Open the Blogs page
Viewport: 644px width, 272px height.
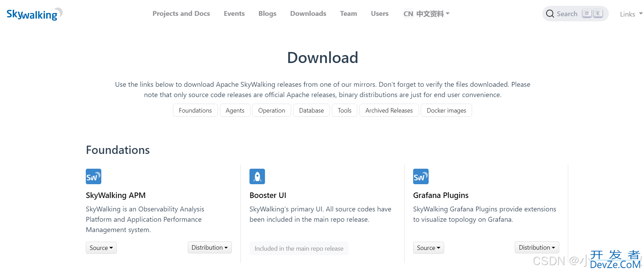(x=267, y=13)
